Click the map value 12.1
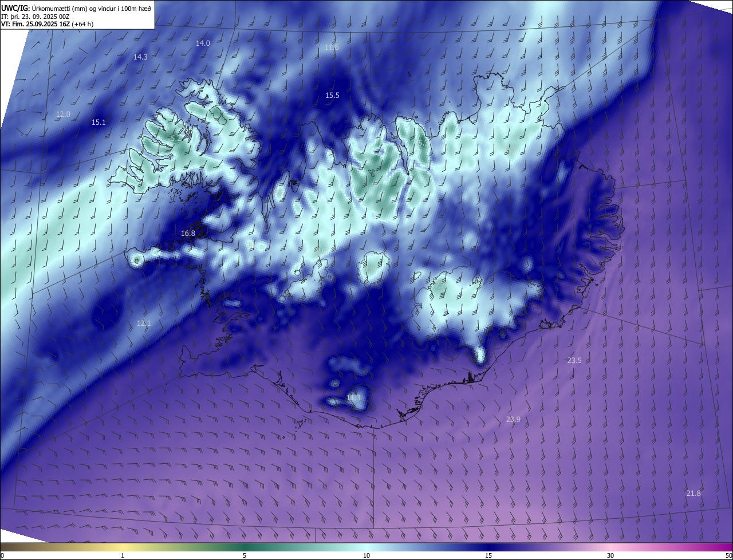Viewport: 733px width, 560px height. [144, 324]
